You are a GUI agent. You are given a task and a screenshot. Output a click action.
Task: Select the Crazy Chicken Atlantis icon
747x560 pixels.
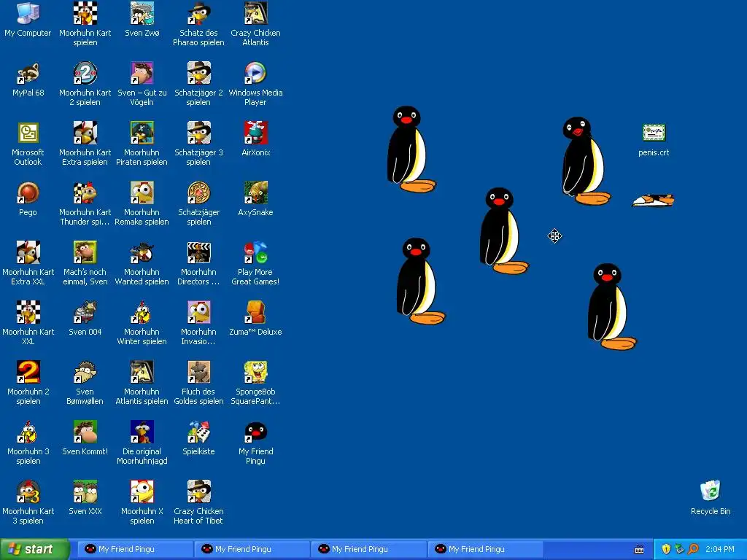256,13
